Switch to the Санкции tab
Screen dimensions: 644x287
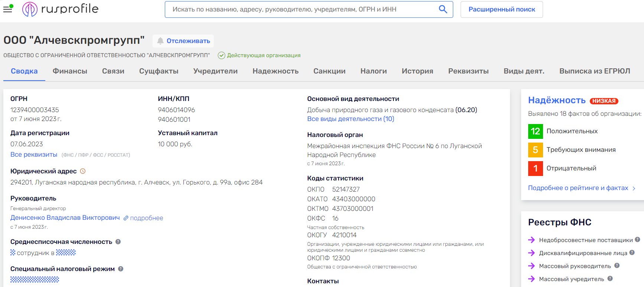[329, 71]
